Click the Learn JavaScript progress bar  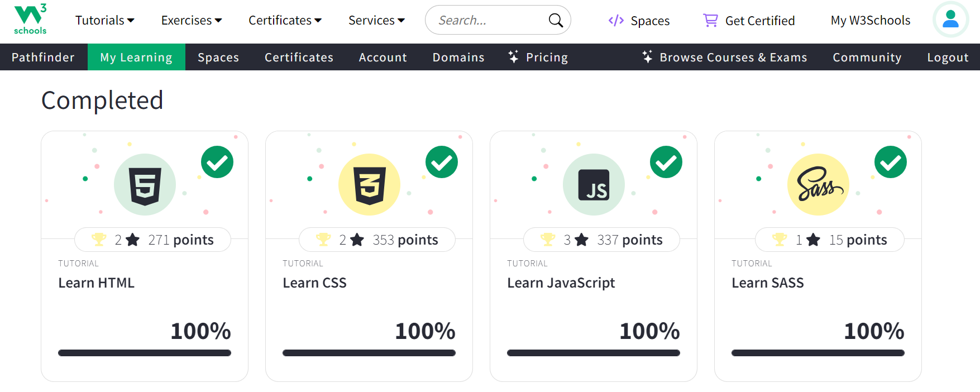click(x=594, y=353)
